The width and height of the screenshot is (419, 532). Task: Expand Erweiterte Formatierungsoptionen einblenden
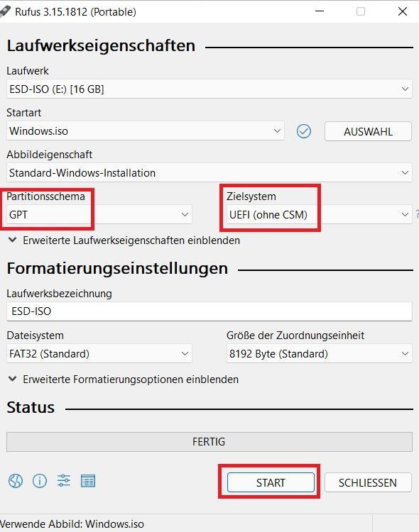124,379
